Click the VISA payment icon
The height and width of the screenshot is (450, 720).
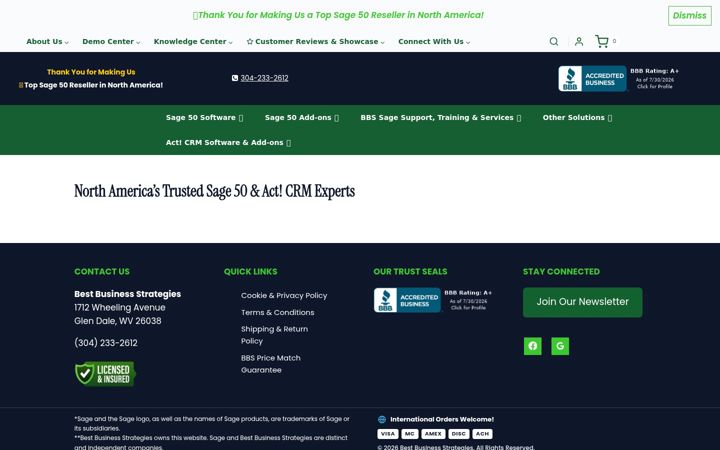click(388, 434)
